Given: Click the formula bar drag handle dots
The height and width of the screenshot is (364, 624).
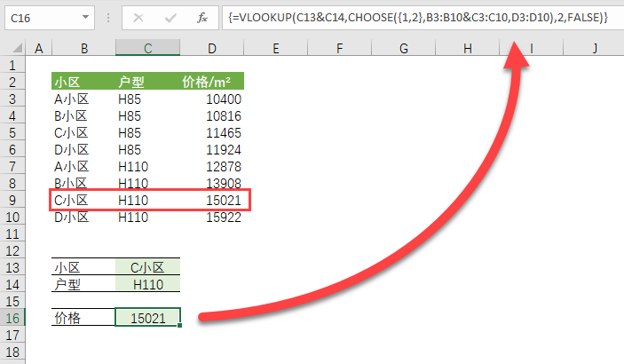Looking at the screenshot, I should [x=108, y=18].
